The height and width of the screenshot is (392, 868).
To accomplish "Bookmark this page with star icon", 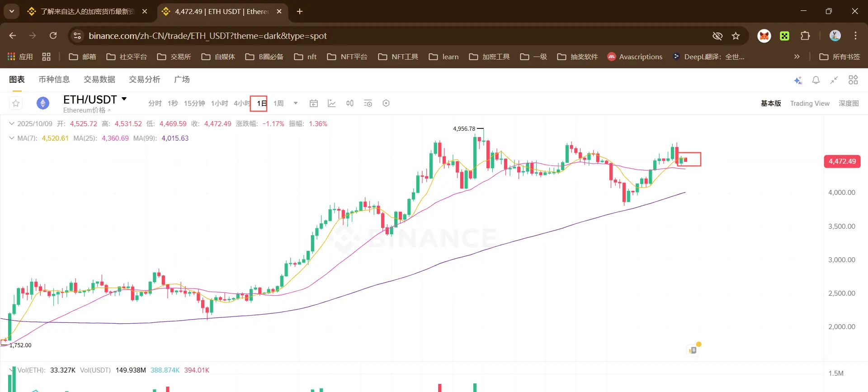I will tap(736, 36).
